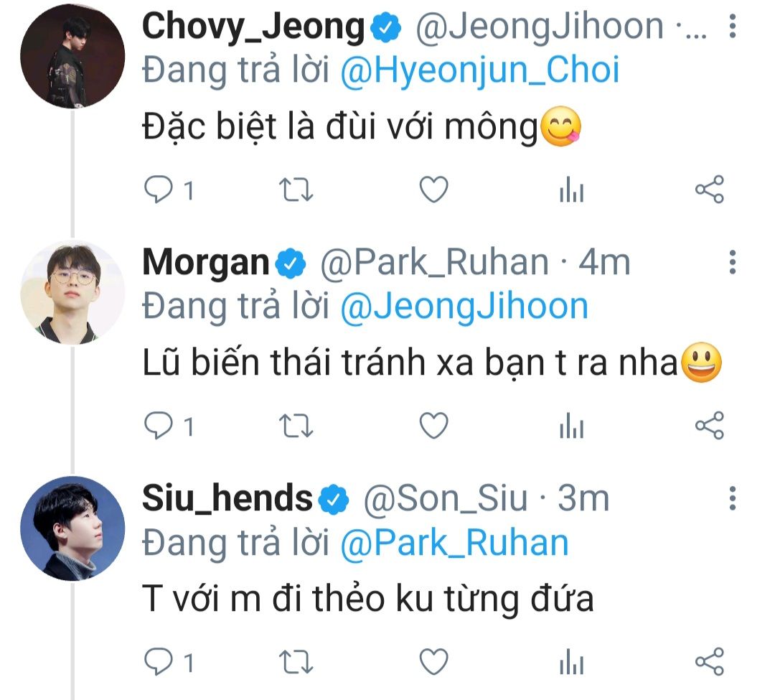Retweet Morgan's tweet

click(295, 426)
